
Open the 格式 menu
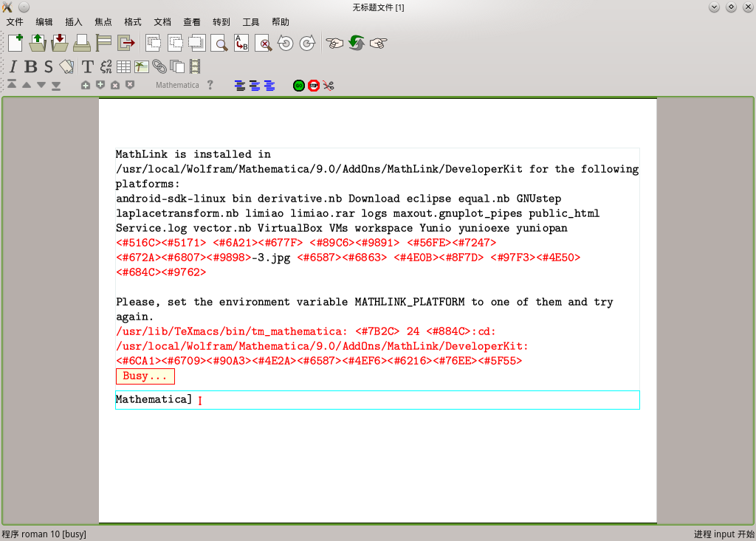133,21
